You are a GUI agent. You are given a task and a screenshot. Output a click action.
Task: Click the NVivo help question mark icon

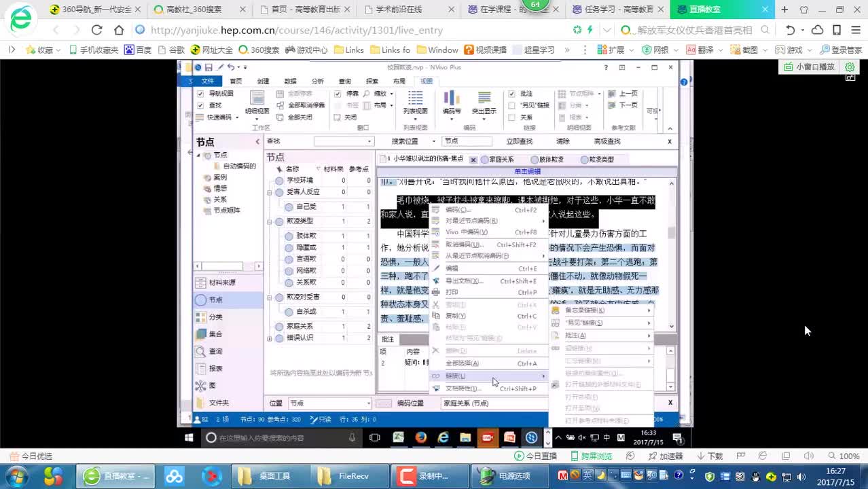606,67
